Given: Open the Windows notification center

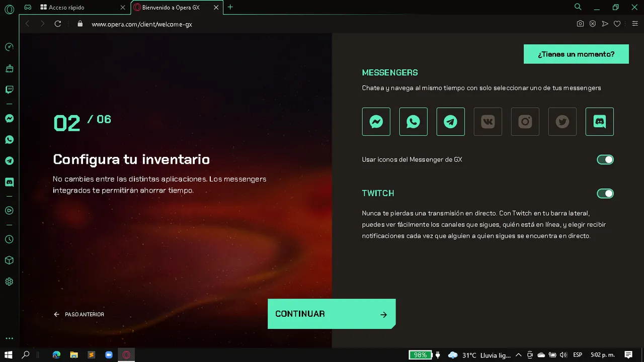Looking at the screenshot, I should [x=628, y=354].
